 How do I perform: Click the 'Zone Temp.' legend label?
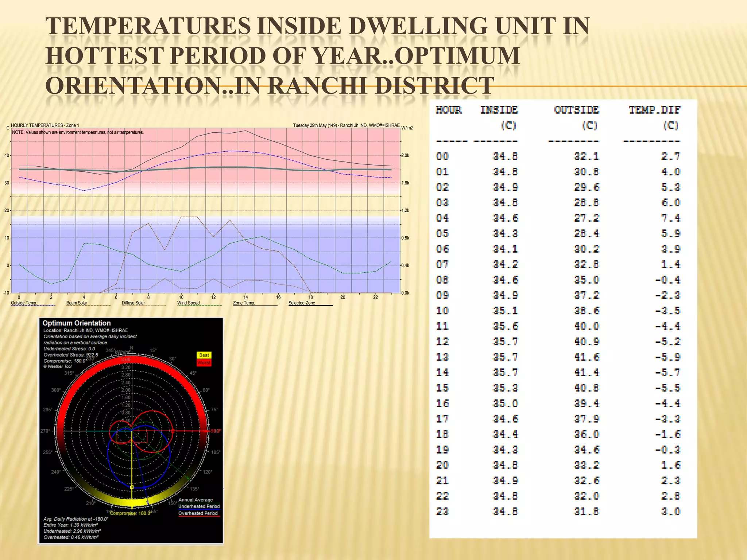(x=244, y=303)
